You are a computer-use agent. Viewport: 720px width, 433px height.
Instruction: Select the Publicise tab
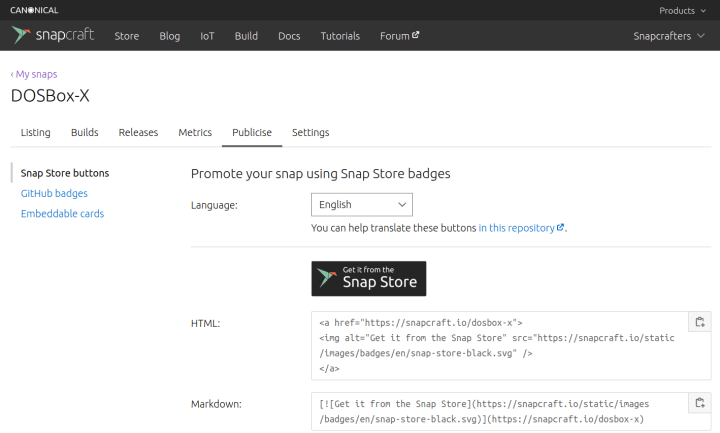pos(252,132)
